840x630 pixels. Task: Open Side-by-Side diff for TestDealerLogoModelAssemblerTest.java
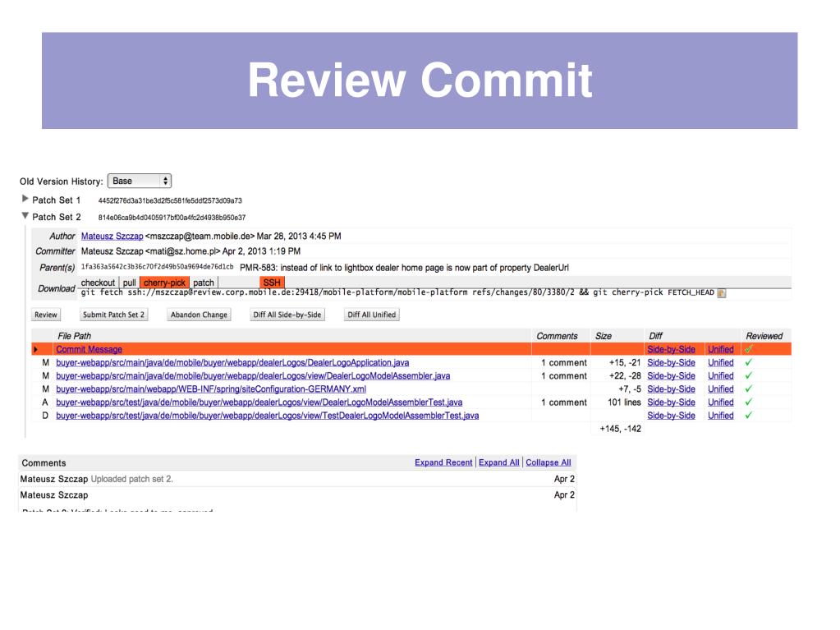tap(671, 416)
